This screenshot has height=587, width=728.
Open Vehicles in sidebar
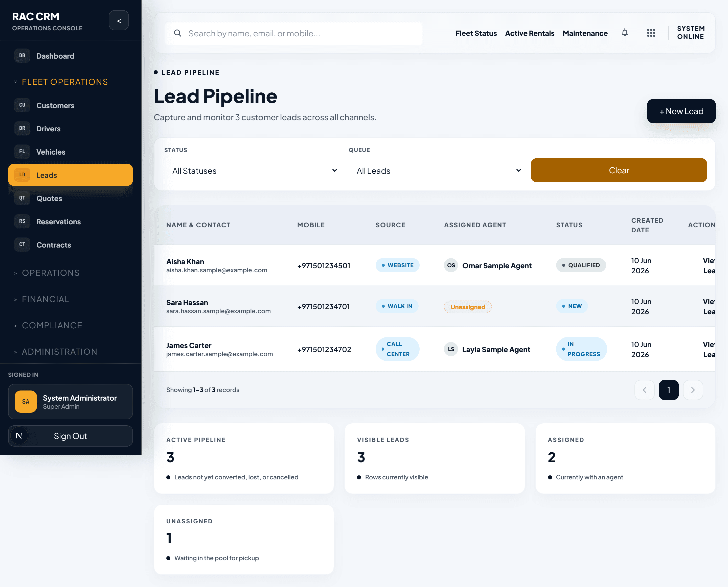tap(70, 152)
